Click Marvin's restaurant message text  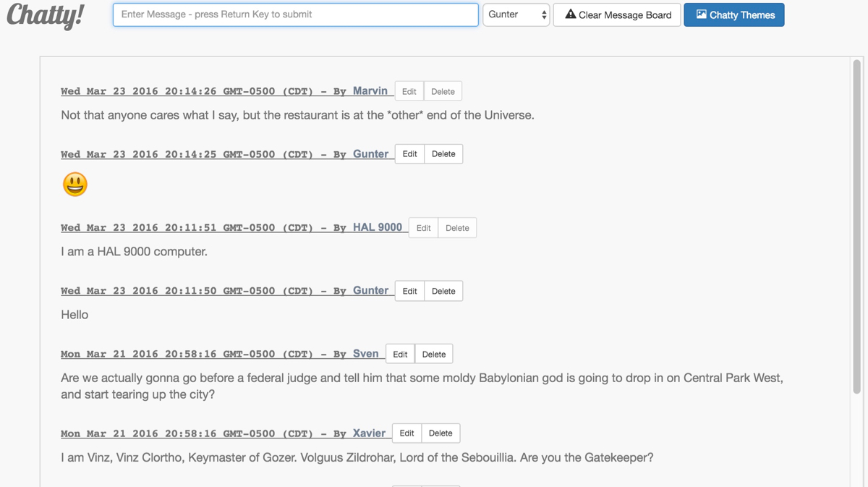coord(297,115)
